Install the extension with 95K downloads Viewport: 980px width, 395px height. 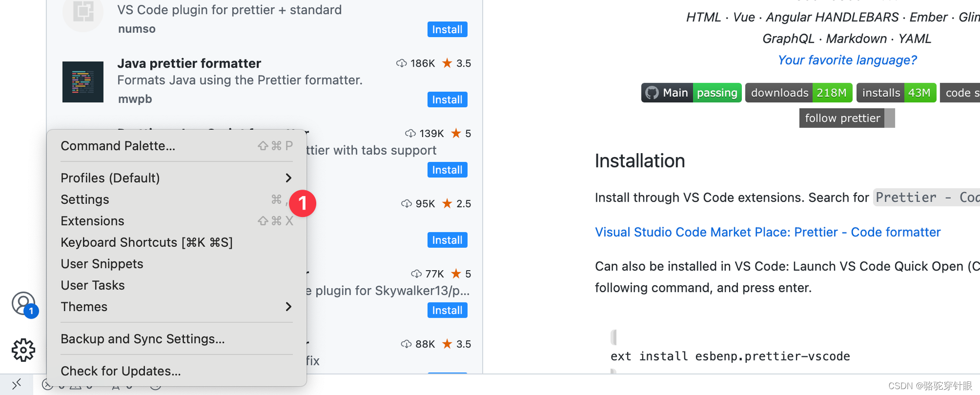click(x=447, y=240)
